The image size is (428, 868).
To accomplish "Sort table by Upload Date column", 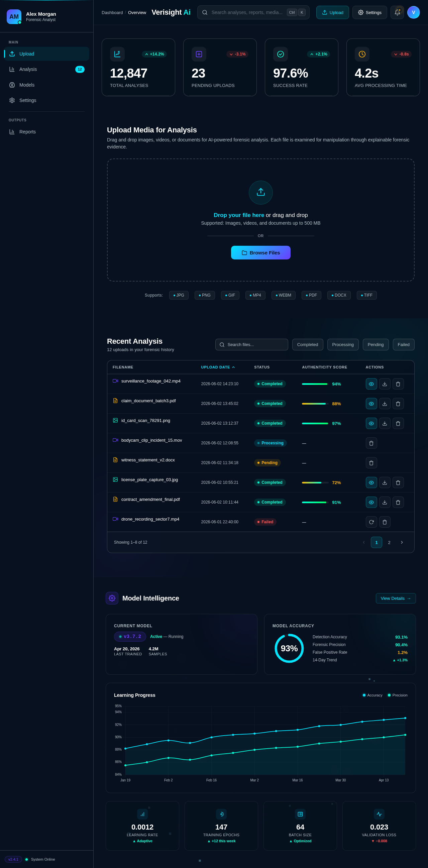I will [x=218, y=367].
